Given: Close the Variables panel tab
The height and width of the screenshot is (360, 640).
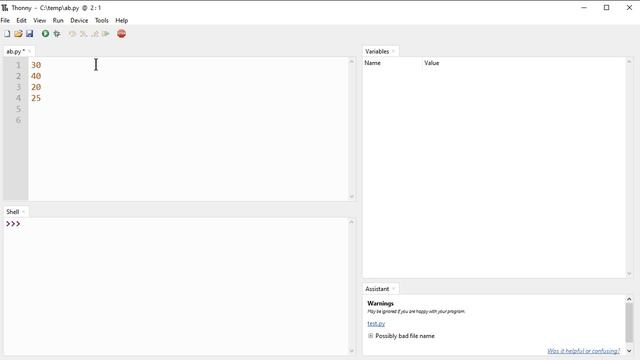Looking at the screenshot, I should pos(393,51).
